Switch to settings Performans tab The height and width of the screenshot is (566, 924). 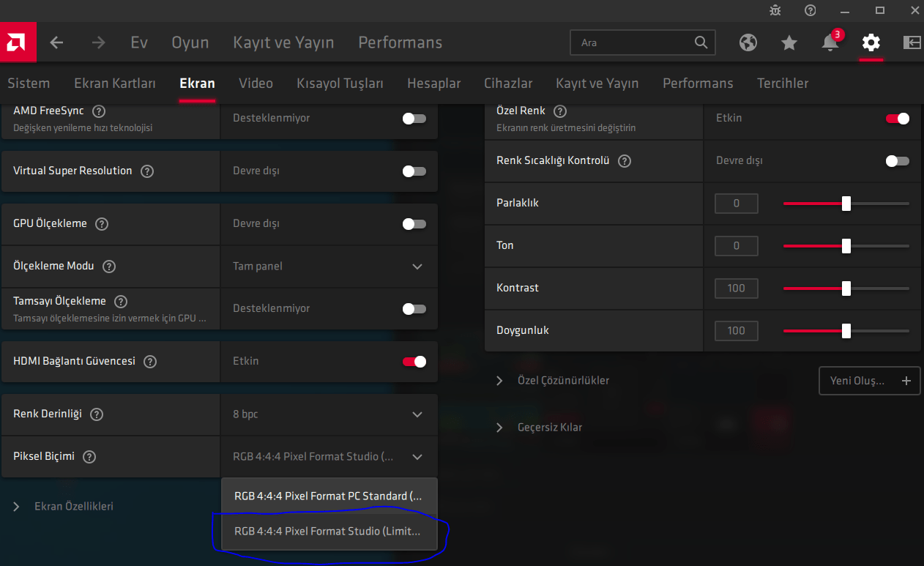pyautogui.click(x=698, y=83)
